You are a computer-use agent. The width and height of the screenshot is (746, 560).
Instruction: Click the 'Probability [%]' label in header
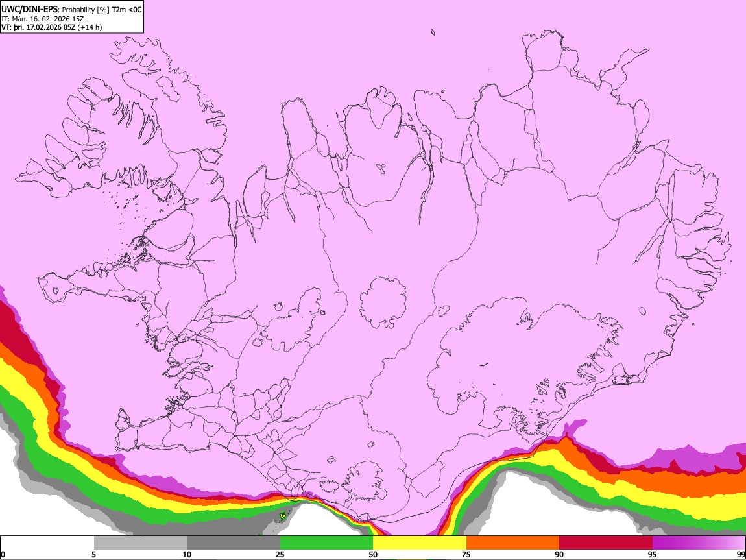[86, 10]
